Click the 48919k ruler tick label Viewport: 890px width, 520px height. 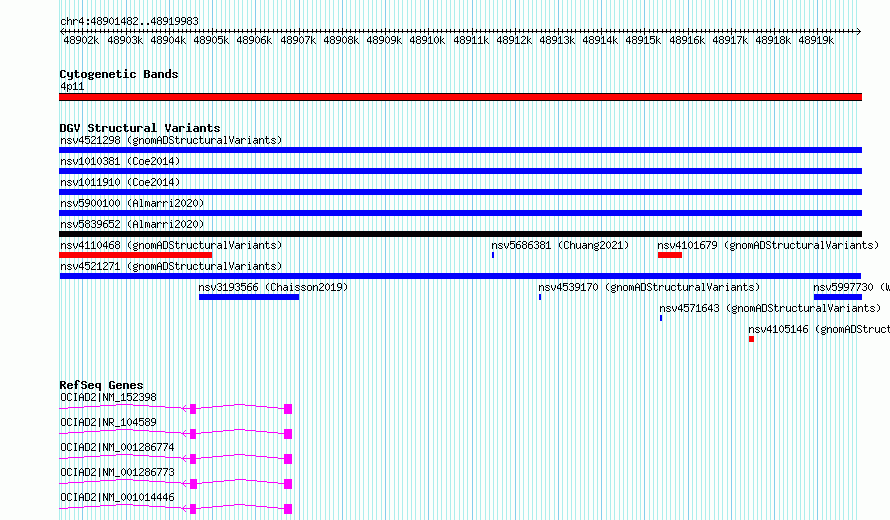[816, 41]
